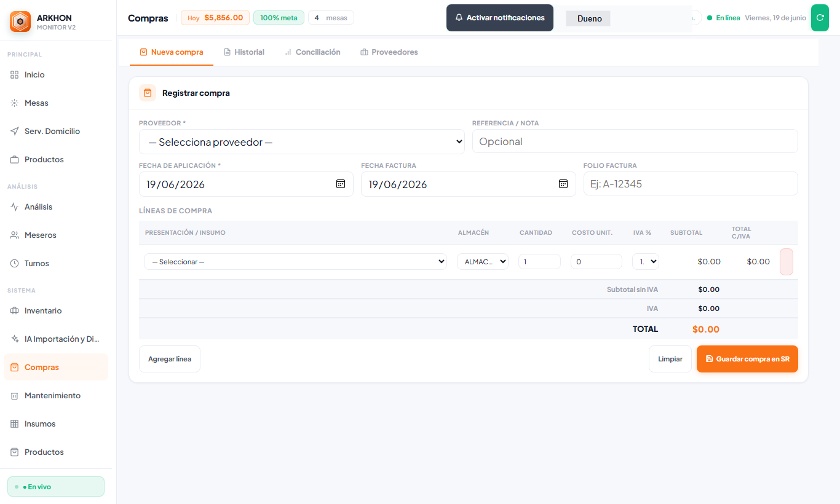Click the Inicio grid icon in sidebar
The width and height of the screenshot is (840, 504).
15,74
